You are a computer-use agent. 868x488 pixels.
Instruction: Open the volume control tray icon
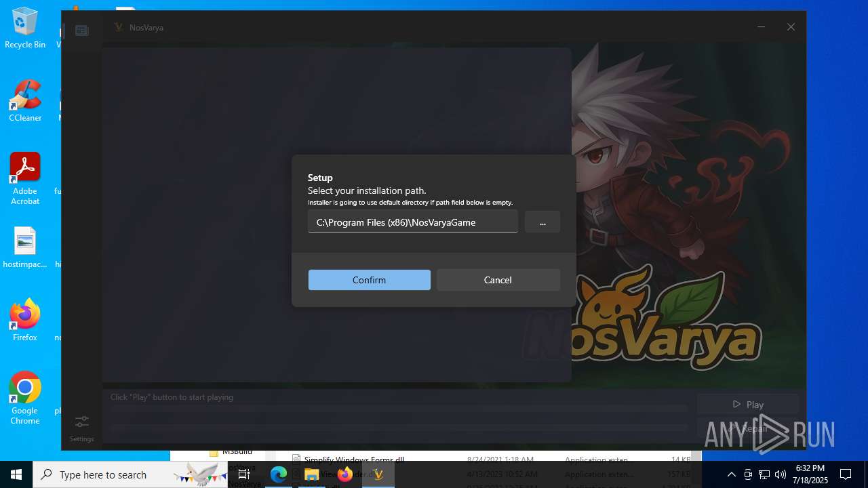pos(781,474)
